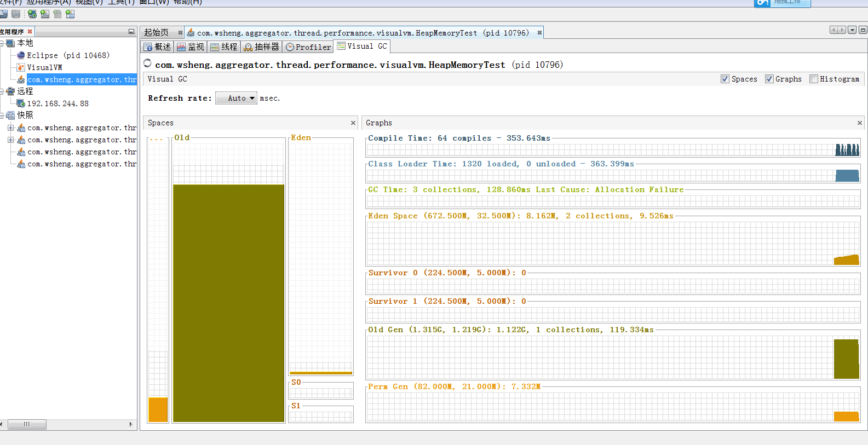Open the Refresh rate Auto dropdown
Viewport: 868px width, 445px height.
[237, 98]
